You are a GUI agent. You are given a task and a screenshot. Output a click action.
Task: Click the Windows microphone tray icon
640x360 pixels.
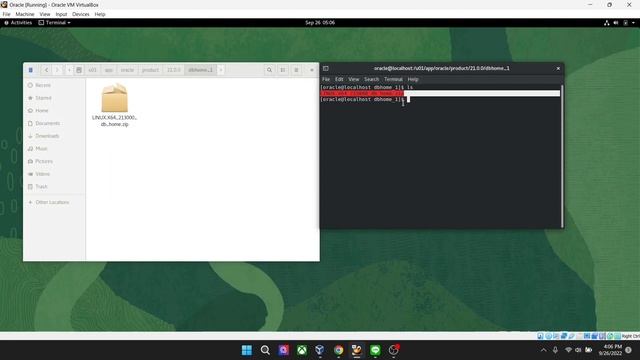[556, 350]
